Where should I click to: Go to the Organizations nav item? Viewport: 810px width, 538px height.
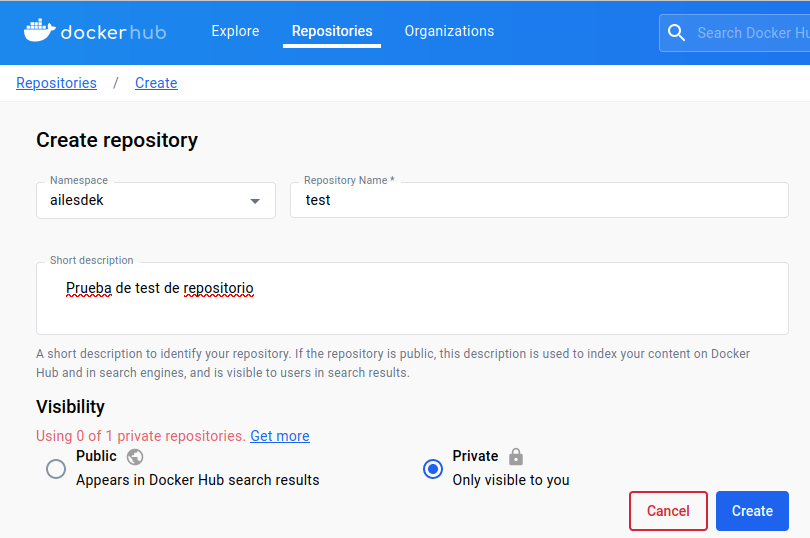tap(449, 31)
